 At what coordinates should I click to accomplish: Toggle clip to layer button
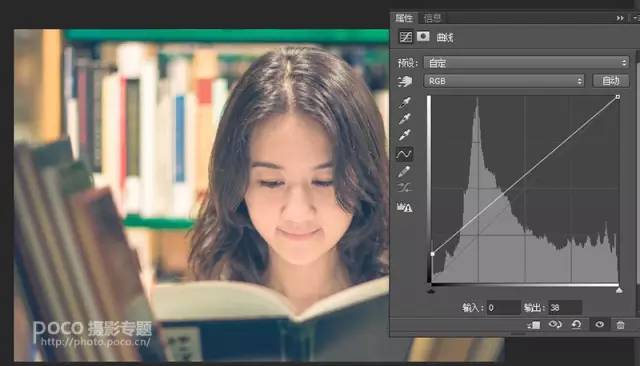(x=533, y=325)
